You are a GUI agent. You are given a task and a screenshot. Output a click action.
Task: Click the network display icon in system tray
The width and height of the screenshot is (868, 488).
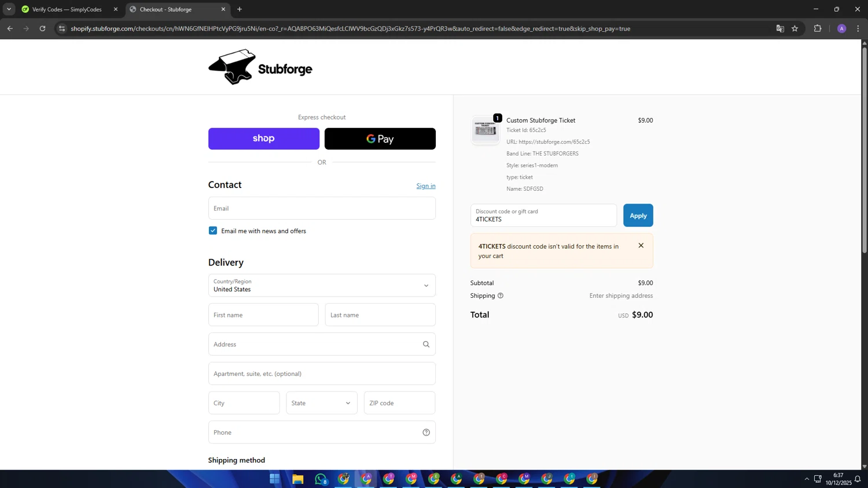click(818, 479)
